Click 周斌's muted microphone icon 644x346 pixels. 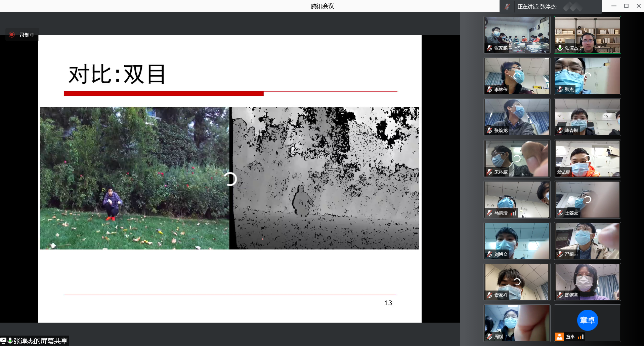coord(489,337)
